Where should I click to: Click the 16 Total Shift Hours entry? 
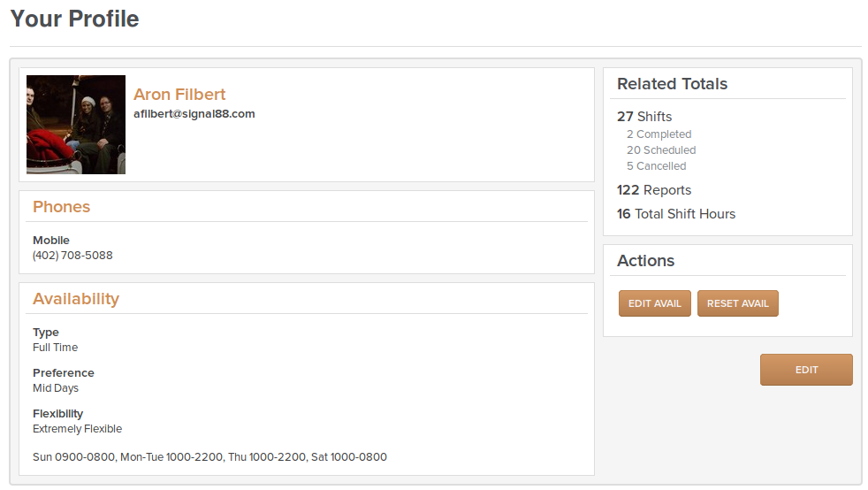(x=676, y=214)
